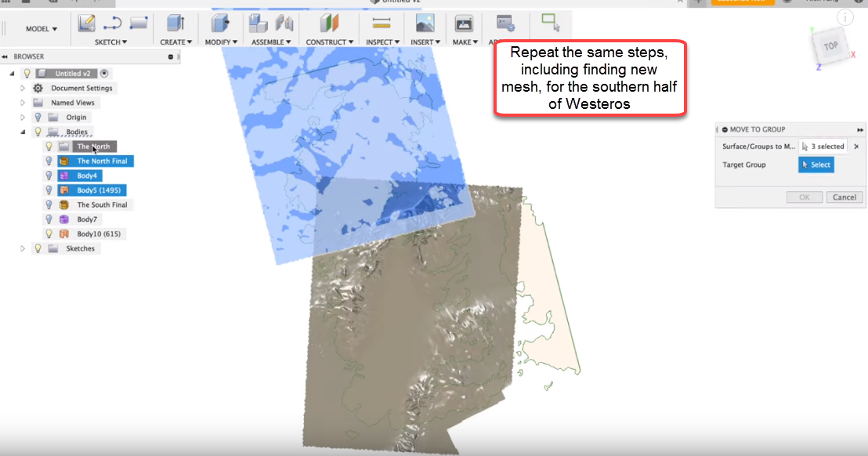Open Browser panel options dot
The height and width of the screenshot is (456, 868).
[x=171, y=56]
